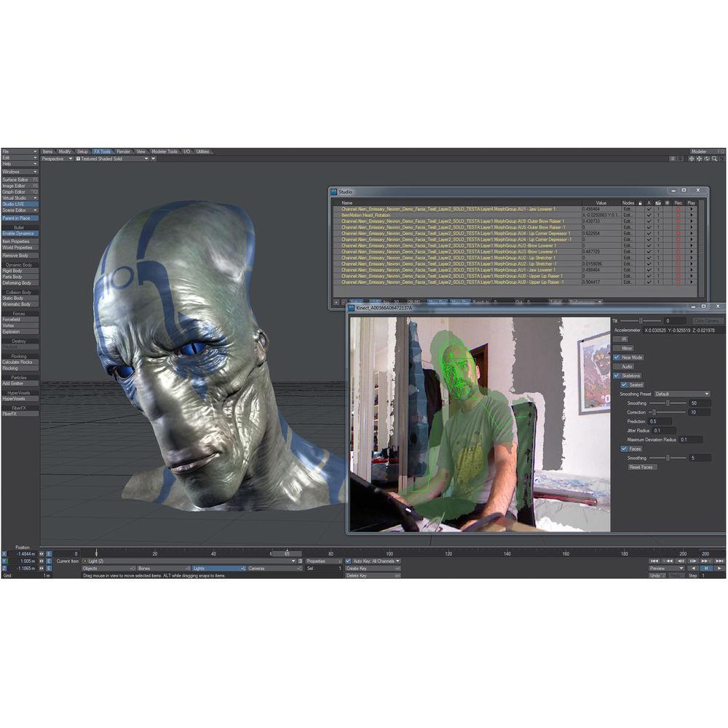Click the viewport zoom magnifier icon
The height and width of the screenshot is (728, 728).
[714, 158]
